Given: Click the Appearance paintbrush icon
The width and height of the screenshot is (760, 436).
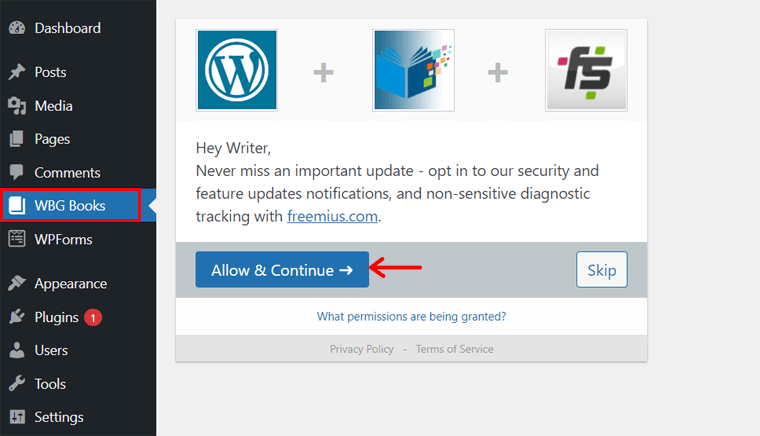Looking at the screenshot, I should tap(16, 284).
